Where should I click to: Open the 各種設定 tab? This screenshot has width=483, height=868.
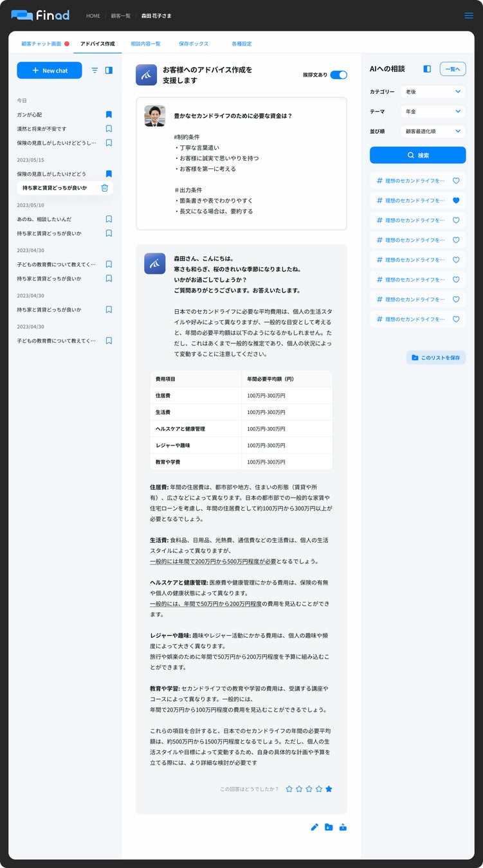click(242, 44)
